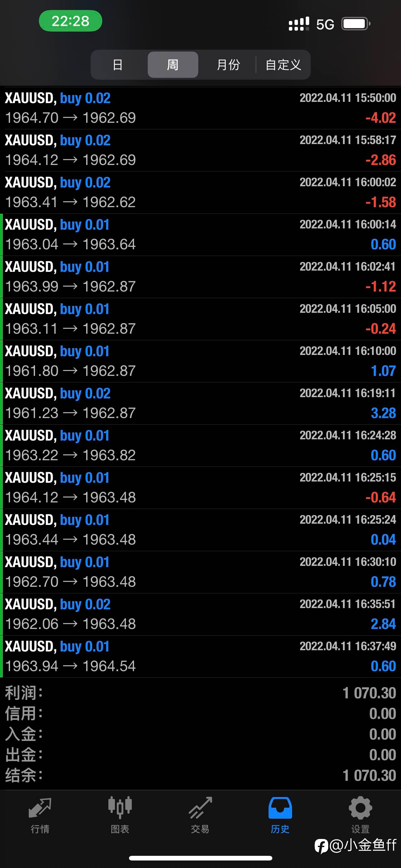Image resolution: width=401 pixels, height=868 pixels.
Task: Open the 图表 chart tab icon
Action: pyautogui.click(x=120, y=808)
